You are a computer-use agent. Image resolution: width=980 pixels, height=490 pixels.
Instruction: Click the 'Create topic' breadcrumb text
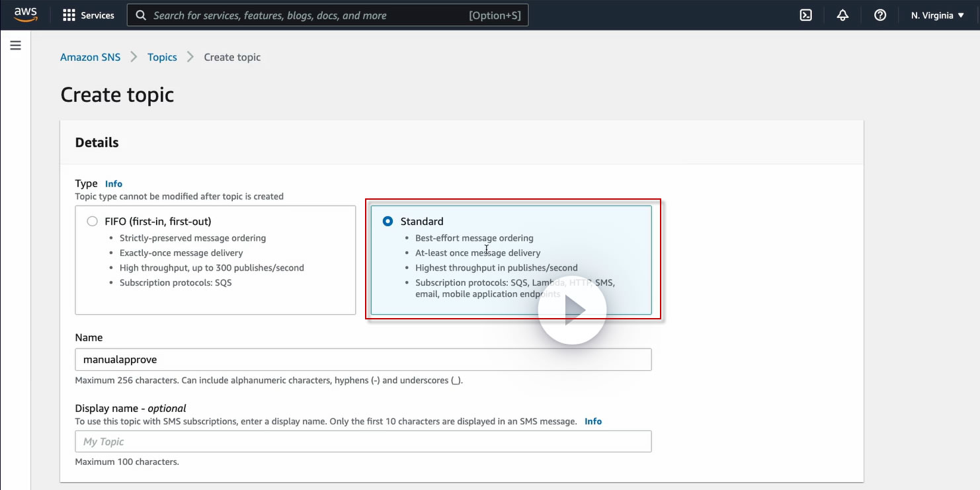(x=232, y=58)
